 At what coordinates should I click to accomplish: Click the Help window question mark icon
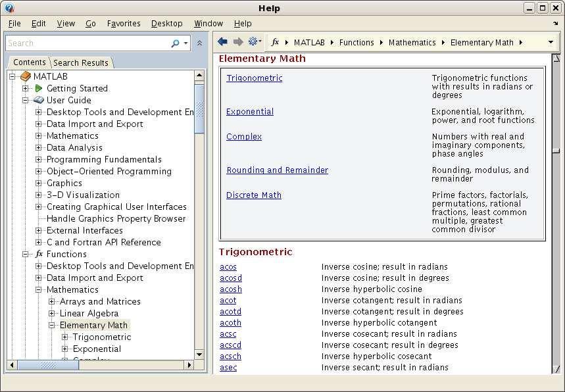(x=9, y=8)
